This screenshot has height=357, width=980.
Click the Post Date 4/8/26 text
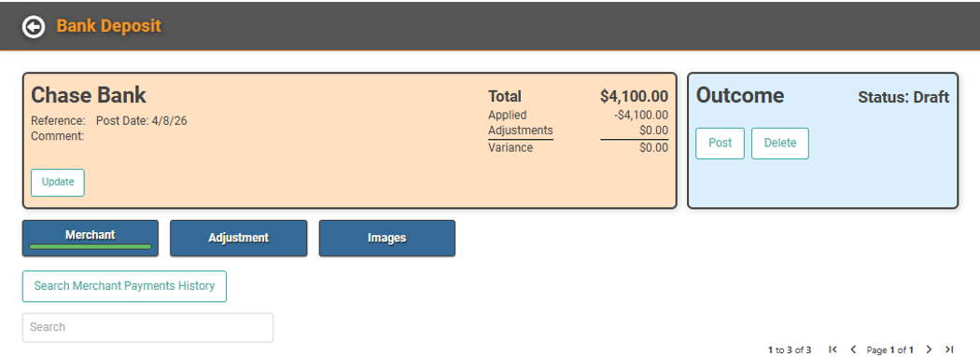pyautogui.click(x=141, y=121)
